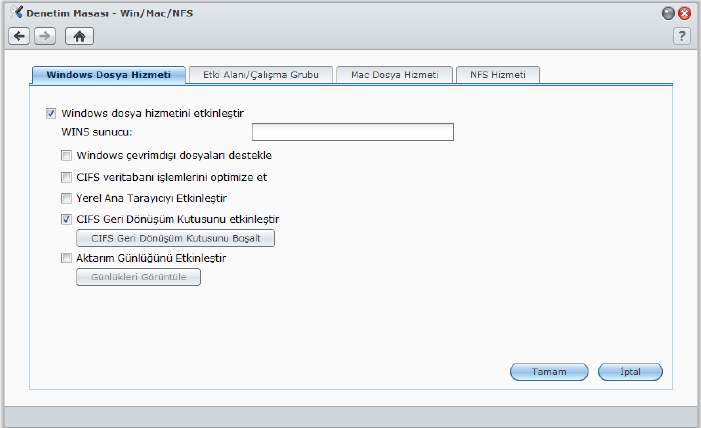Go to the Control Panel home icon
The image size is (701, 428).
tap(79, 36)
